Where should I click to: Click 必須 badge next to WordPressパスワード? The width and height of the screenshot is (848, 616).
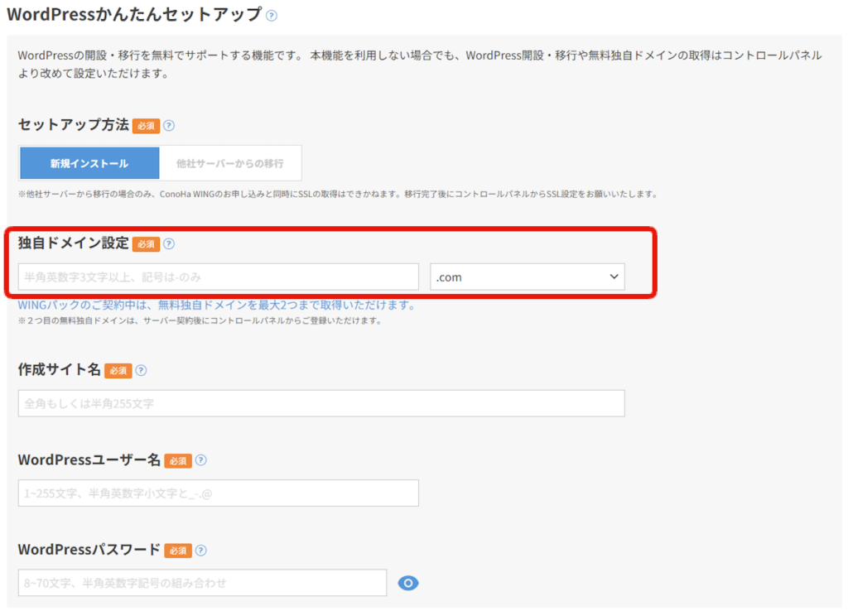coord(177,551)
